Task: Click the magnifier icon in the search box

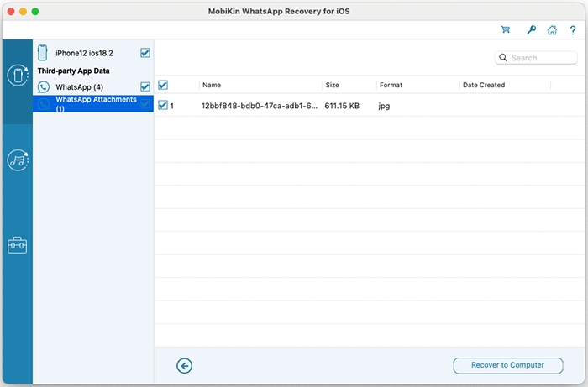Action: [503, 58]
